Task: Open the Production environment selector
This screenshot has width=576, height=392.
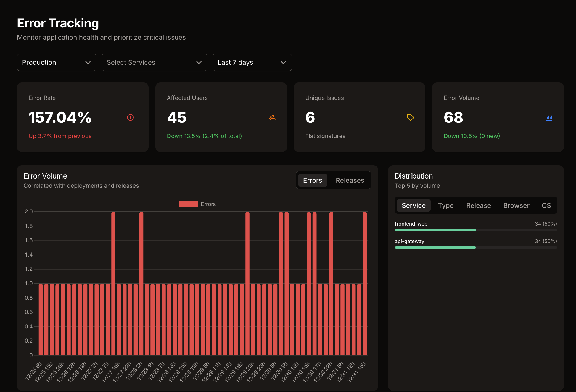Action: point(56,62)
